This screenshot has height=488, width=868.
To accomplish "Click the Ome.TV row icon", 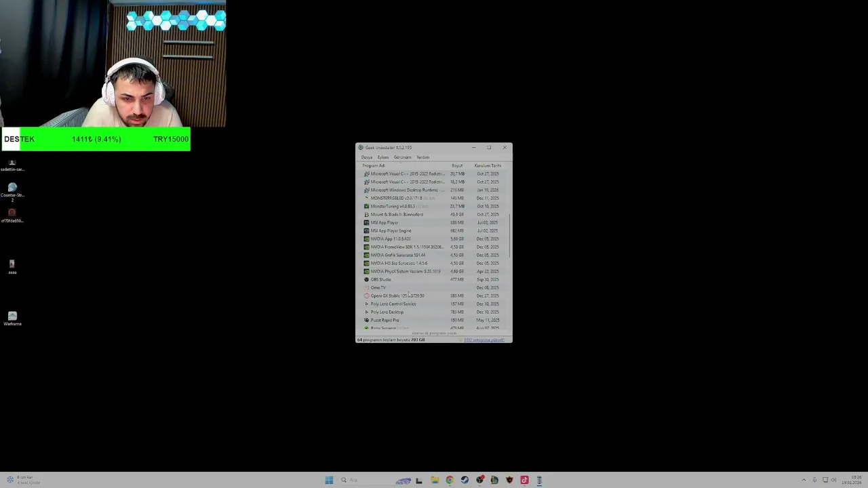I will (367, 287).
